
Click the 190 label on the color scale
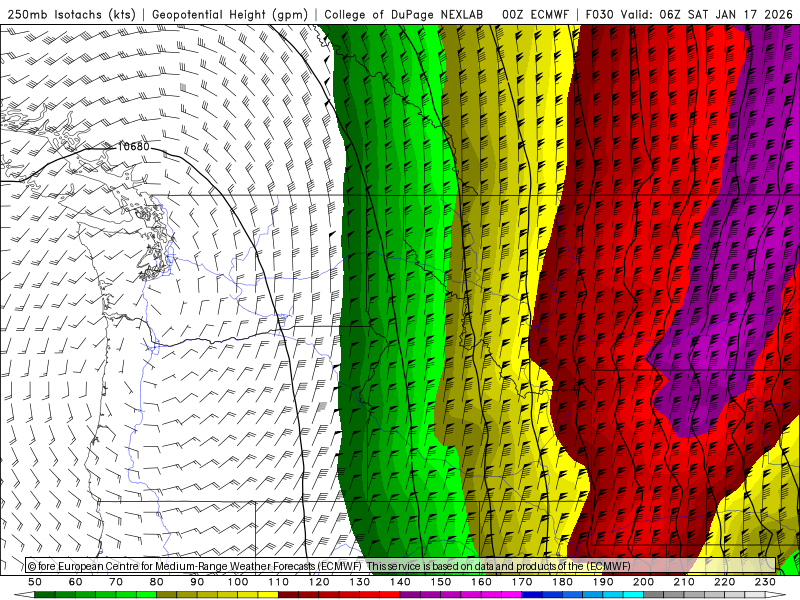click(x=603, y=582)
